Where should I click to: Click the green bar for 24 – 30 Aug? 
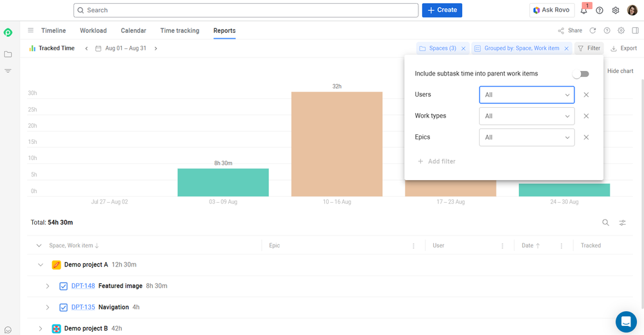[564, 190]
